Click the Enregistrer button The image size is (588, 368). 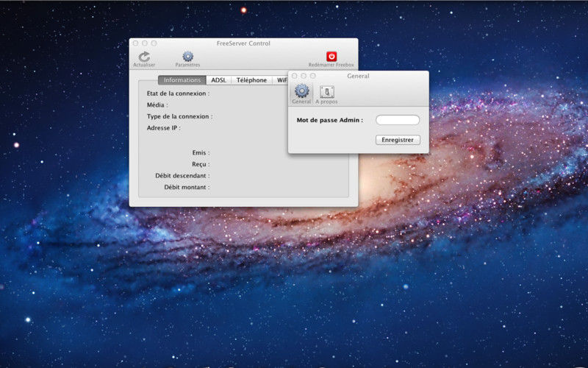398,140
